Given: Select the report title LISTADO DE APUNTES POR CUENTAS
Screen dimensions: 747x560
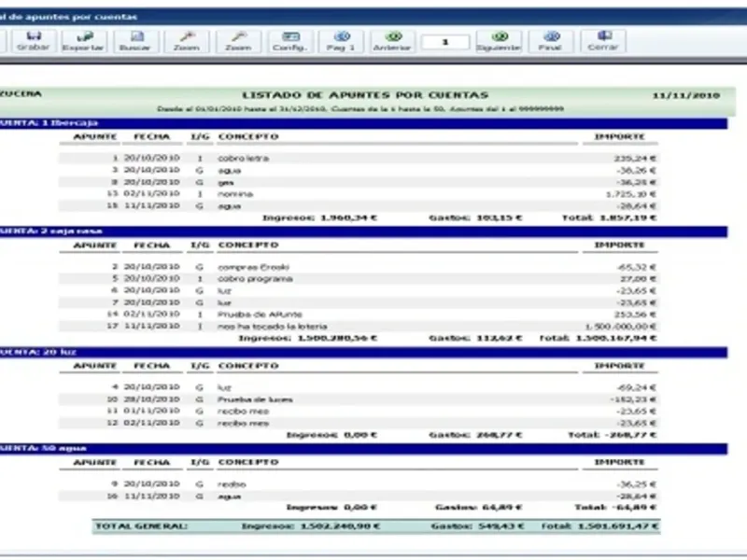Looking at the screenshot, I should pyautogui.click(x=365, y=95).
